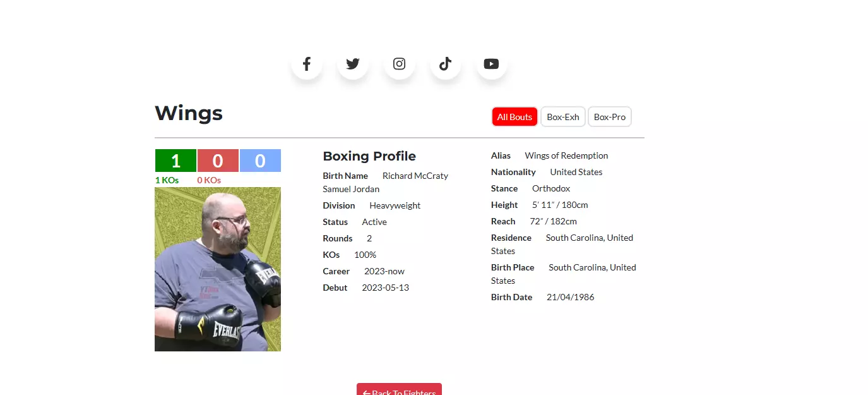Open the TikTok social icon
The width and height of the screenshot is (868, 395).
445,64
